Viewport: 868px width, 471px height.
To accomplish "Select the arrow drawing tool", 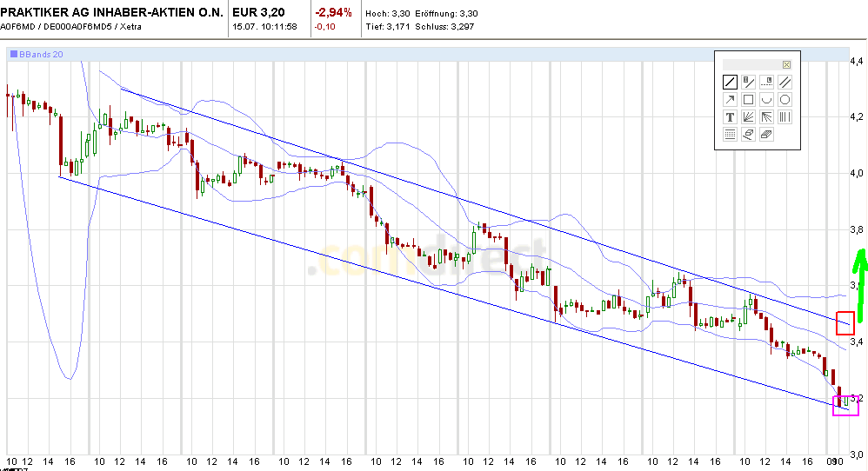I will point(731,100).
